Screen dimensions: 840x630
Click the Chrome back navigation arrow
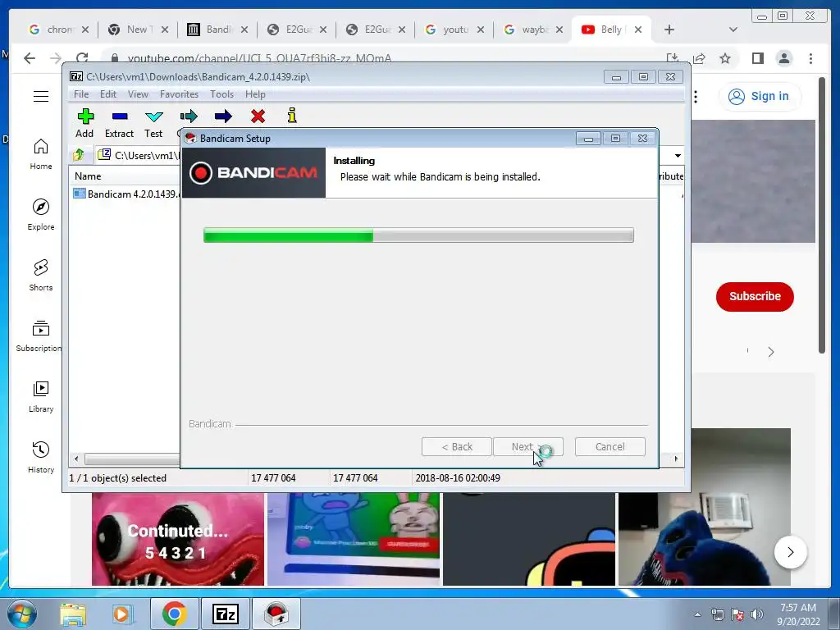[x=30, y=58]
